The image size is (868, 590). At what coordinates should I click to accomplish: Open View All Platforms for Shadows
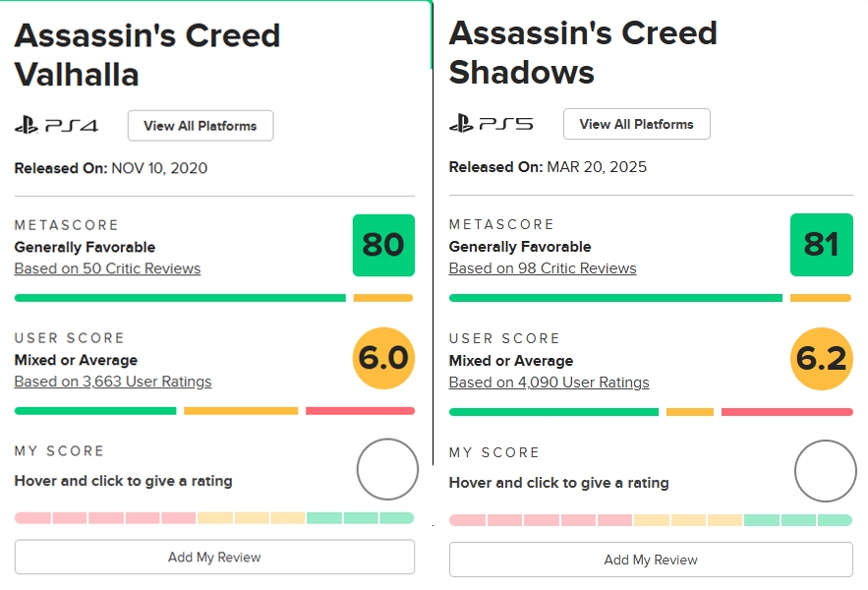[636, 124]
